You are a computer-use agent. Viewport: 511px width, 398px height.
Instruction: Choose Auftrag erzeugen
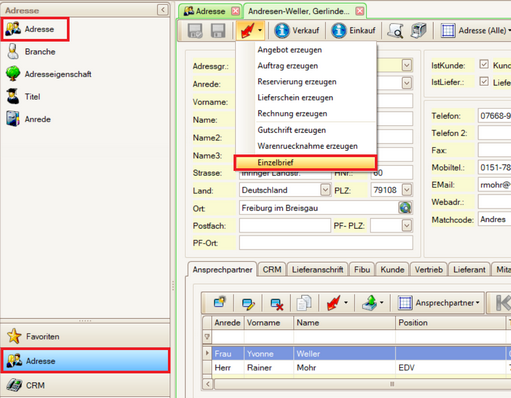[288, 66]
